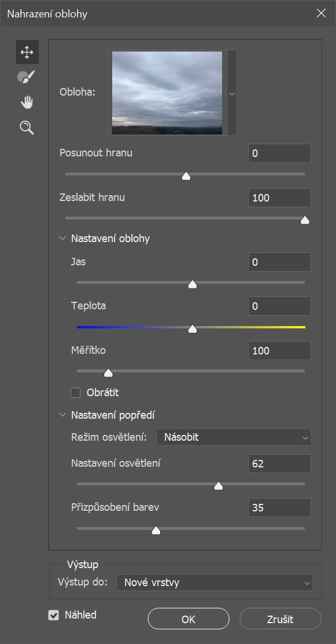Open the Obloha sky preset dropdown arrow
The height and width of the screenshot is (644, 336).
point(232,93)
